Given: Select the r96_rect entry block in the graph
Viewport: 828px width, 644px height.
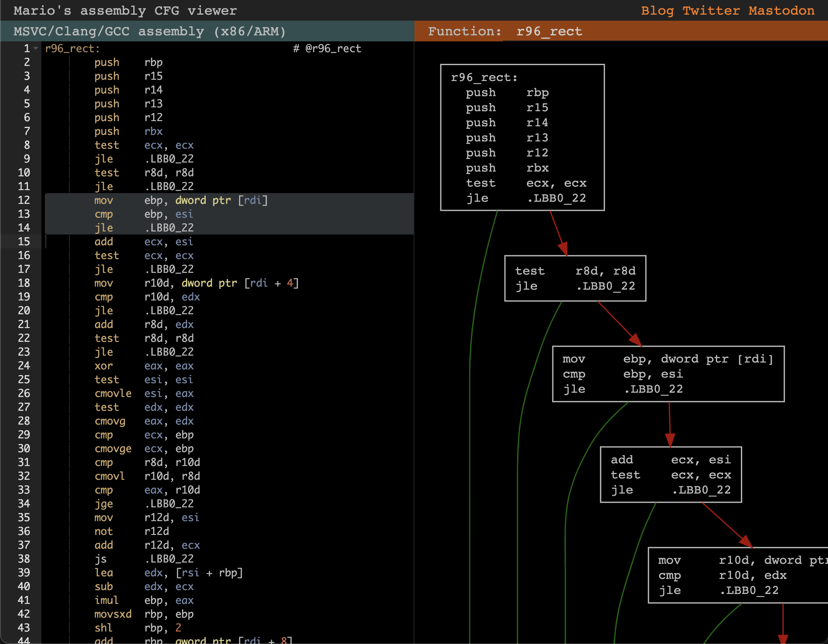Looking at the screenshot, I should (522, 138).
